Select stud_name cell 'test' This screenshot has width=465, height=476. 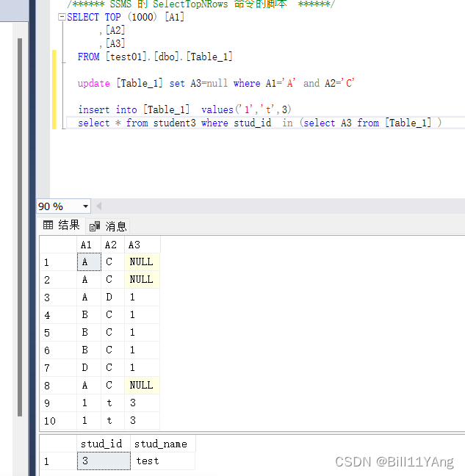pyautogui.click(x=163, y=461)
